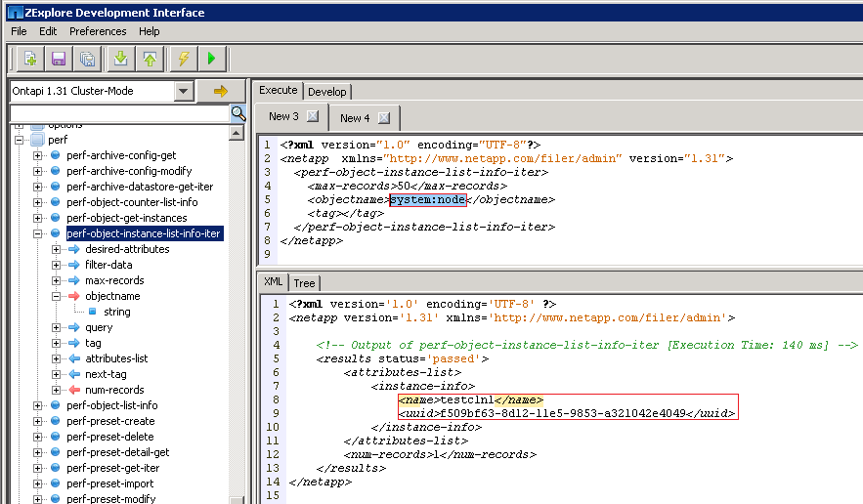The height and width of the screenshot is (504, 863).
Task: Switch to the XML output tab
Action: click(273, 281)
